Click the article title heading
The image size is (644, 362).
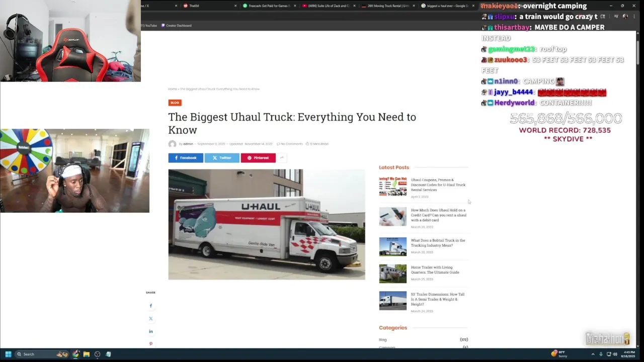point(292,123)
